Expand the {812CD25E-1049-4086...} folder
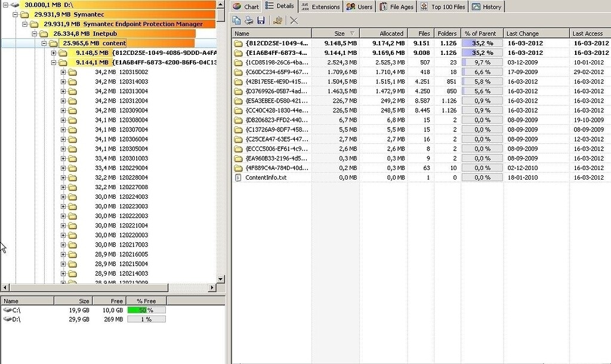Screen dimensions: 611x364 pyautogui.click(x=54, y=53)
